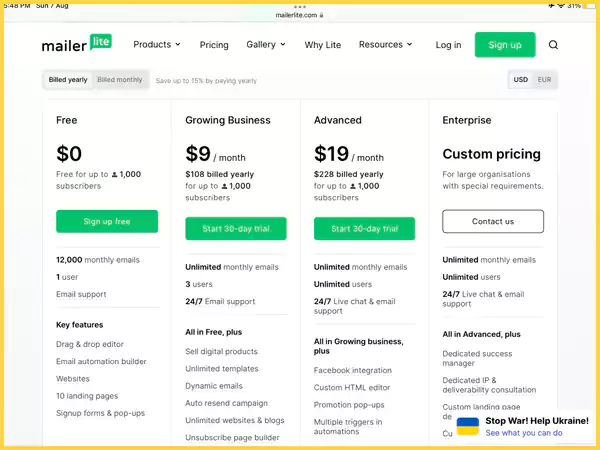Screen dimensions: 600x450
Task: Click Unlimited templates feature
Action: [222, 368]
